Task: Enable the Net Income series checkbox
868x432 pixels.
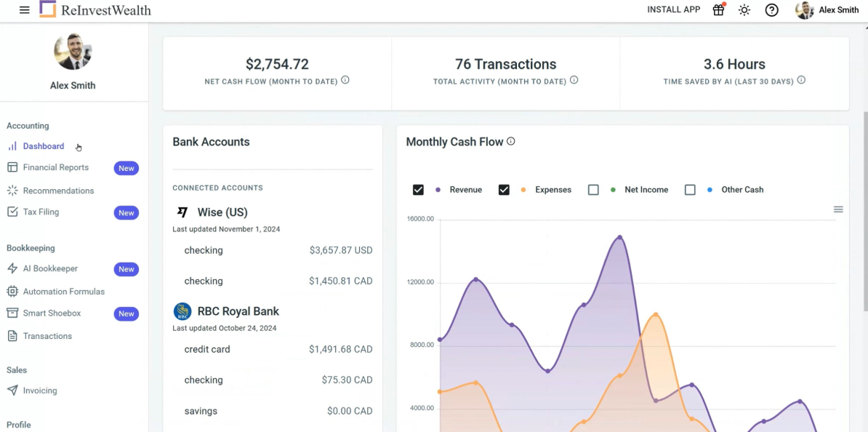Action: click(x=593, y=190)
